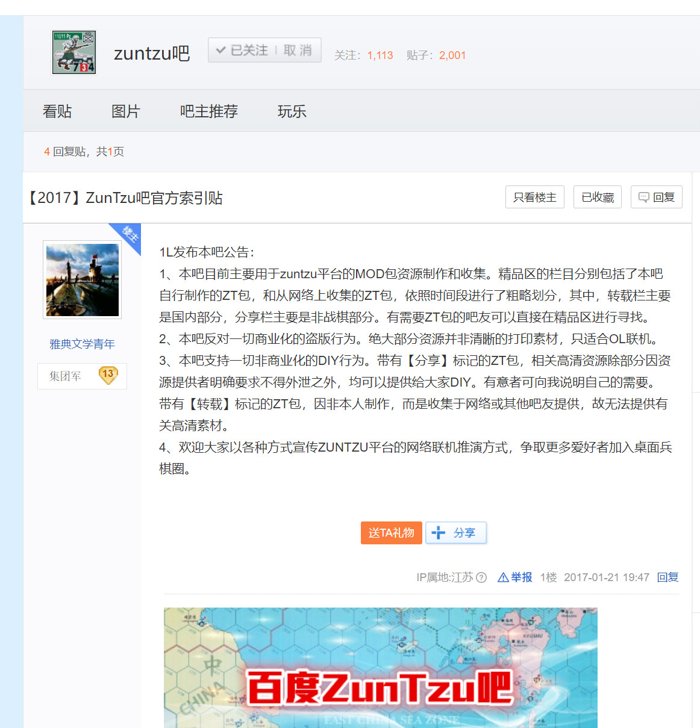Switch to the 看贴 tab
Screen dimensions: 700x728
pos(58,111)
